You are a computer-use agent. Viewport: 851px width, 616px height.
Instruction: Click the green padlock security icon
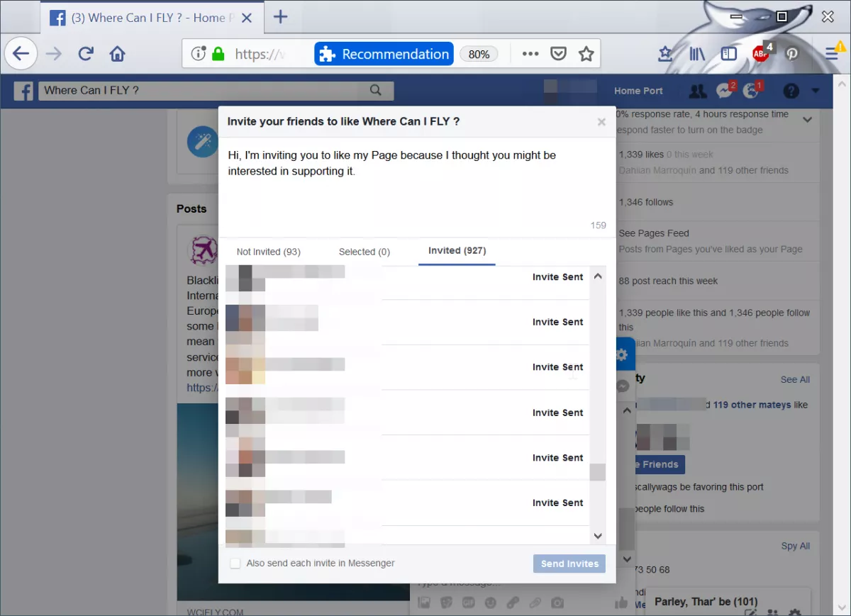pos(218,54)
